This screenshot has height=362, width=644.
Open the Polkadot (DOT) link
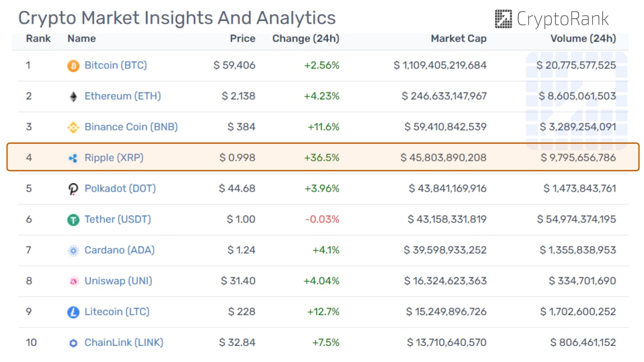click(x=120, y=189)
